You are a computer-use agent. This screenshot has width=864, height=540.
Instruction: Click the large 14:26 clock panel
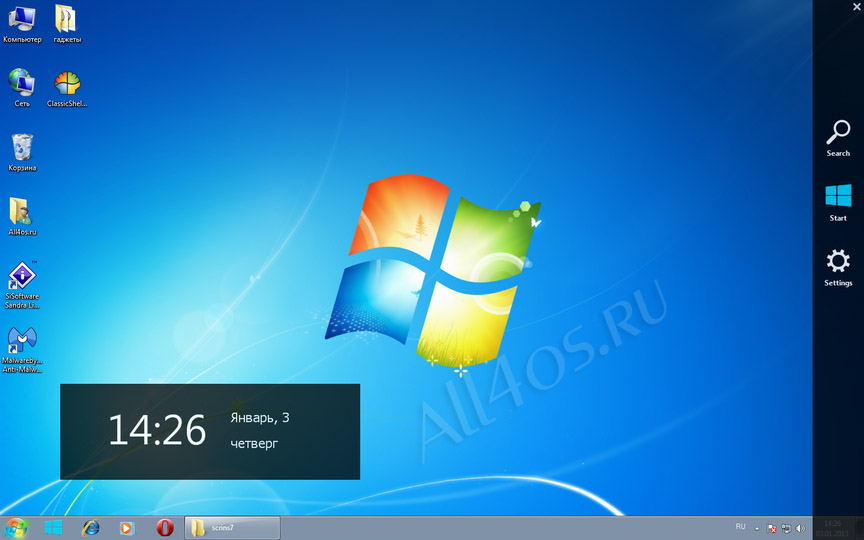(210, 431)
